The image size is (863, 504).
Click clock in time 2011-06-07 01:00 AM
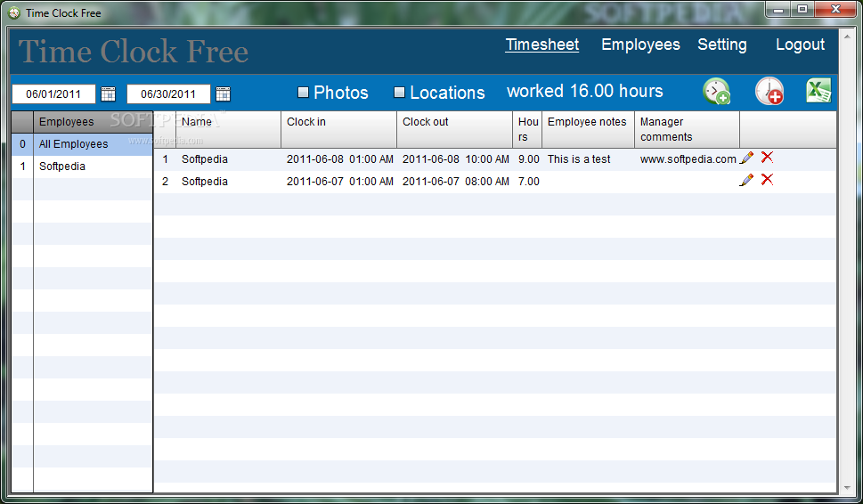point(339,181)
